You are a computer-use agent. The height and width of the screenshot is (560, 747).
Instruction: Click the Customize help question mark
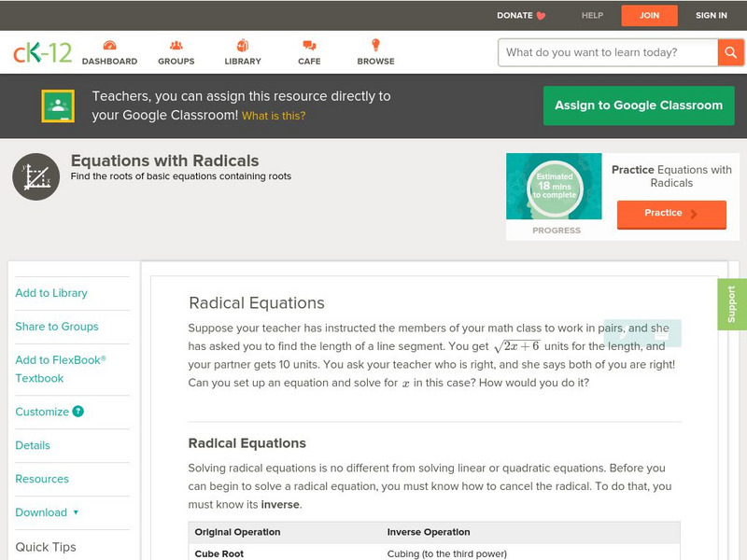[78, 411]
